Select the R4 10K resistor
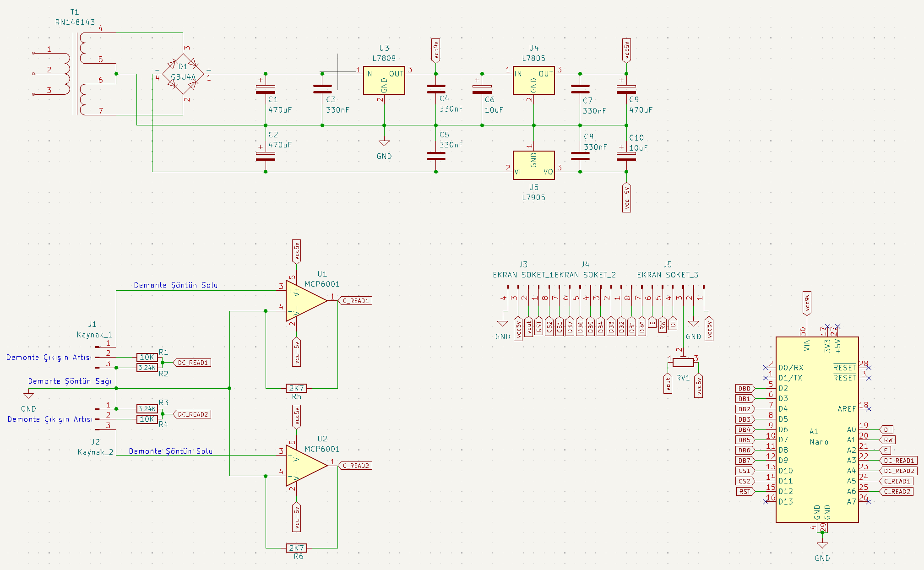 [147, 419]
